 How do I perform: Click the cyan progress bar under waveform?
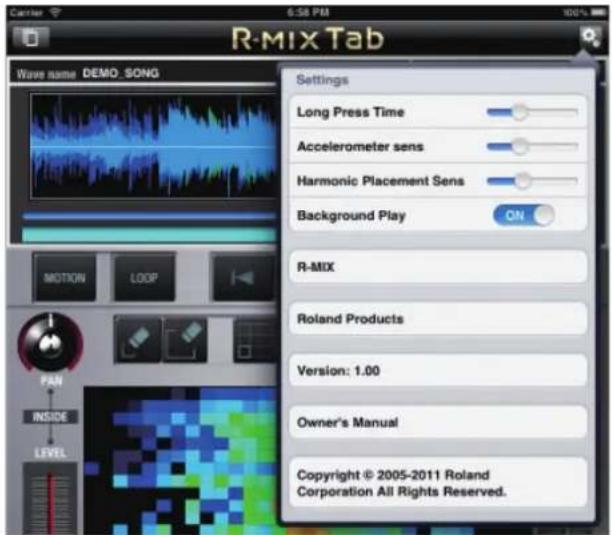pyautogui.click(x=149, y=235)
